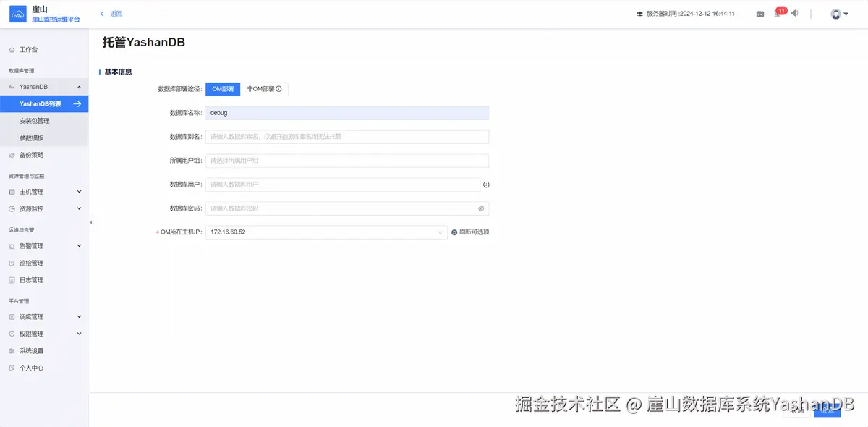Expand the 告警管理 chevron
Screen dimensions: 868x427
click(x=79, y=246)
